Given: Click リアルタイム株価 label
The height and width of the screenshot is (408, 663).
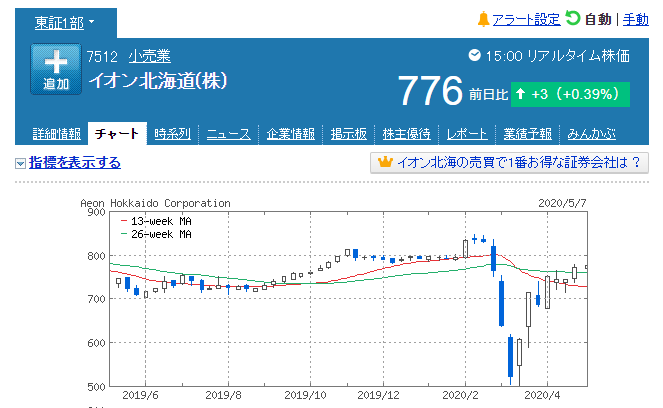Looking at the screenshot, I should click(579, 56).
